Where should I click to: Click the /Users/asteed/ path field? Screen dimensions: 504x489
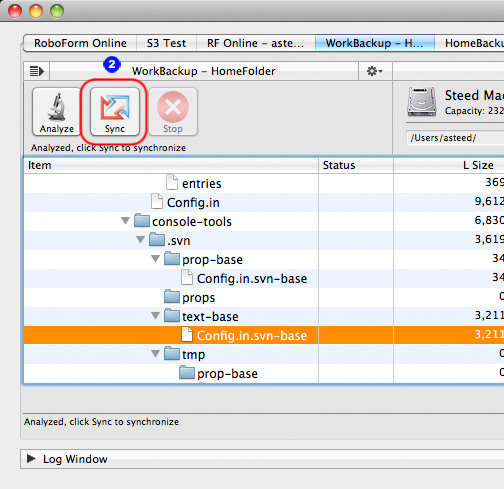tap(455, 138)
